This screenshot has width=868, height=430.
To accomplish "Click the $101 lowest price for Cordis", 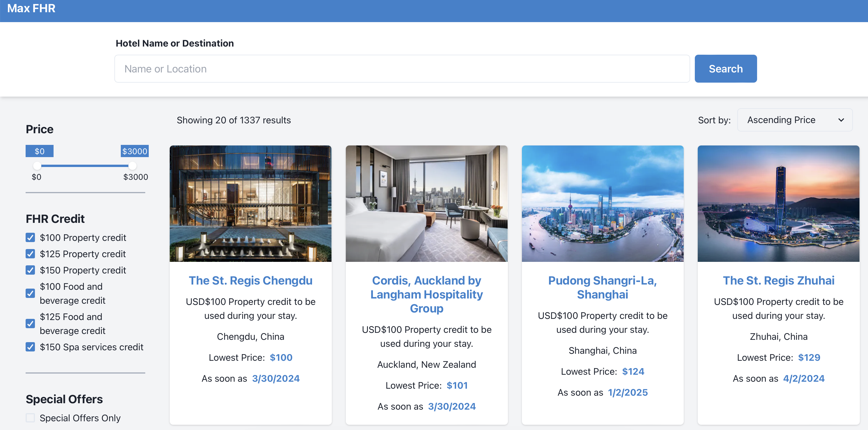I will (x=457, y=385).
